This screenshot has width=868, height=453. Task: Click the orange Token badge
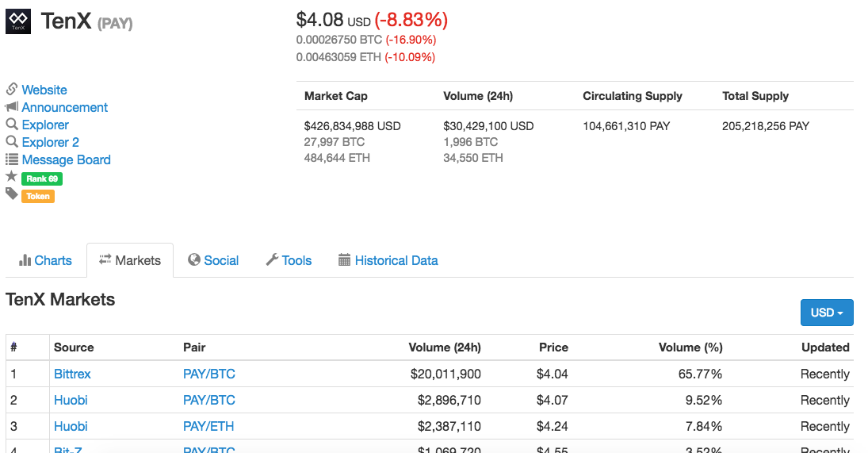coord(37,196)
